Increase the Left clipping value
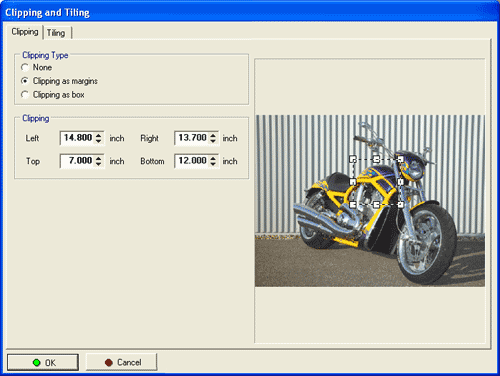This screenshot has width=500, height=376. (x=99, y=135)
